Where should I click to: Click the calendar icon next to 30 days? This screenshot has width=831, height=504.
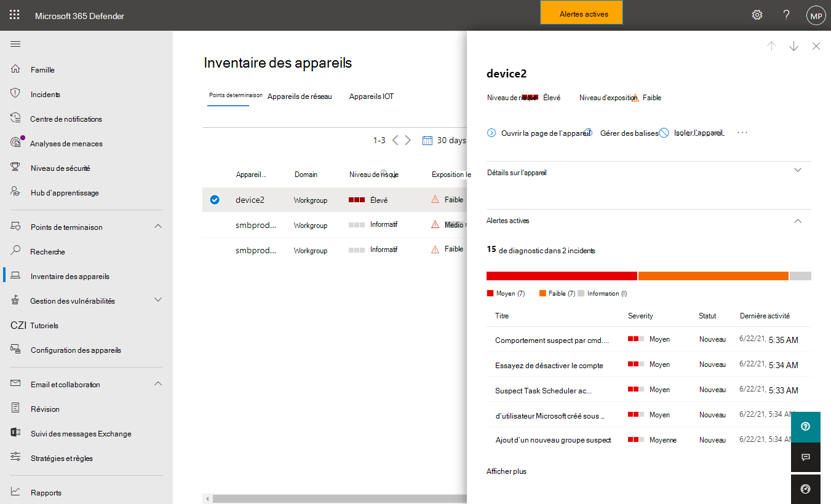(x=427, y=140)
